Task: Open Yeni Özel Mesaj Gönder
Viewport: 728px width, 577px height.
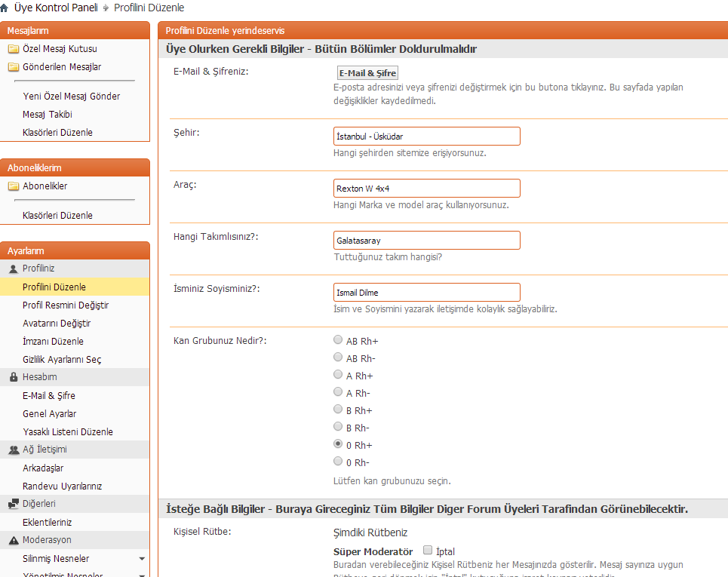Action: [72, 96]
